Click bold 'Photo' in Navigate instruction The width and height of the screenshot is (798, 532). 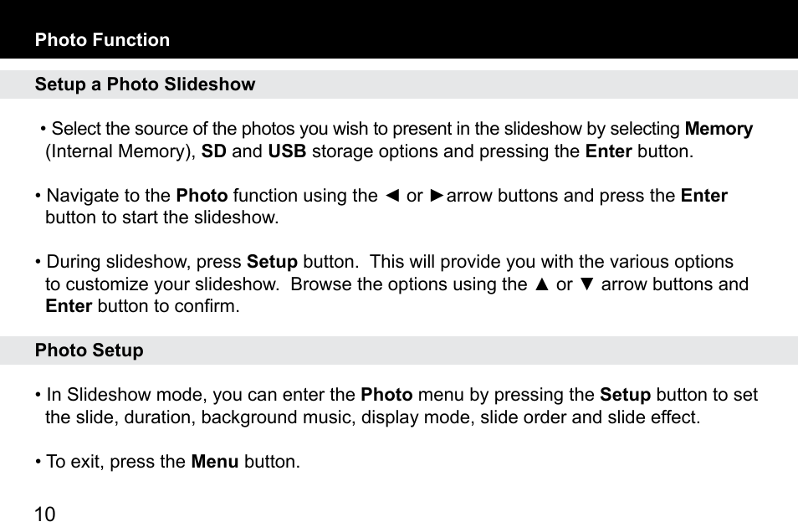click(202, 196)
